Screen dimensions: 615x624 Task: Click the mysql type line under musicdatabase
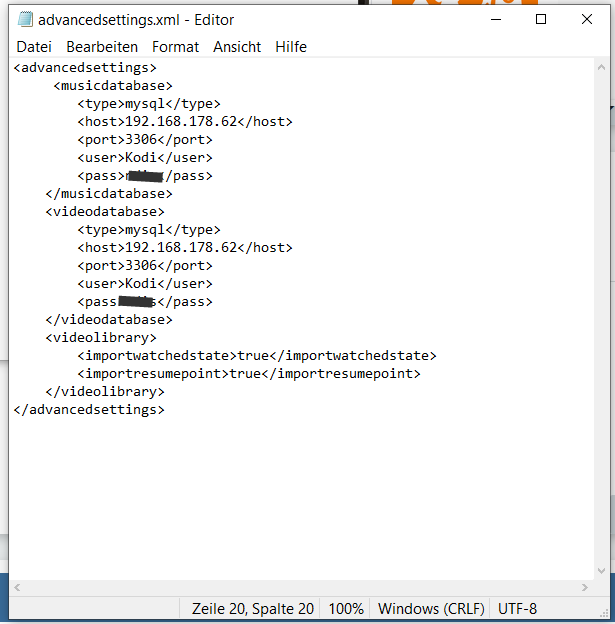click(x=149, y=103)
